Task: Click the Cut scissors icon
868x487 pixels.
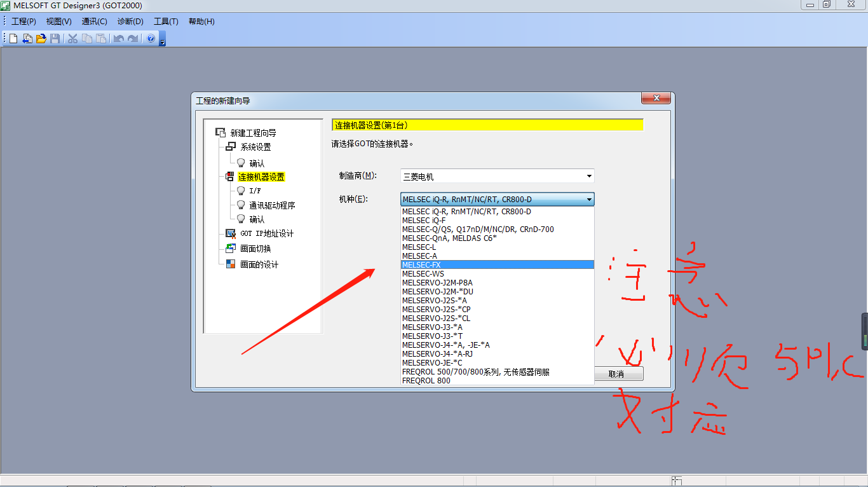Action: pos(73,39)
